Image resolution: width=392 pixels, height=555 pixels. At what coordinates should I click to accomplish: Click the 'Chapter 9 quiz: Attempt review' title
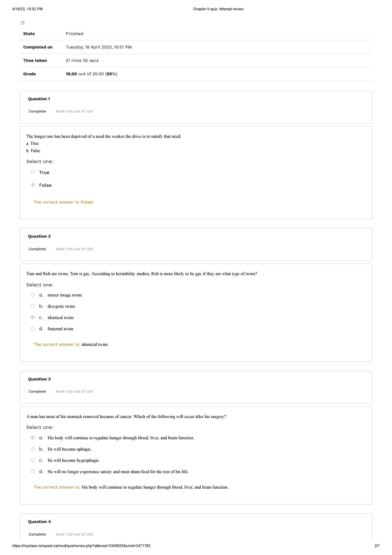pos(218,9)
